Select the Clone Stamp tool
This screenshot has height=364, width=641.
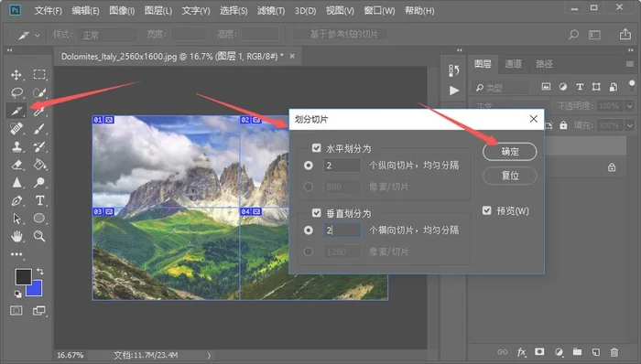pyautogui.click(x=16, y=146)
